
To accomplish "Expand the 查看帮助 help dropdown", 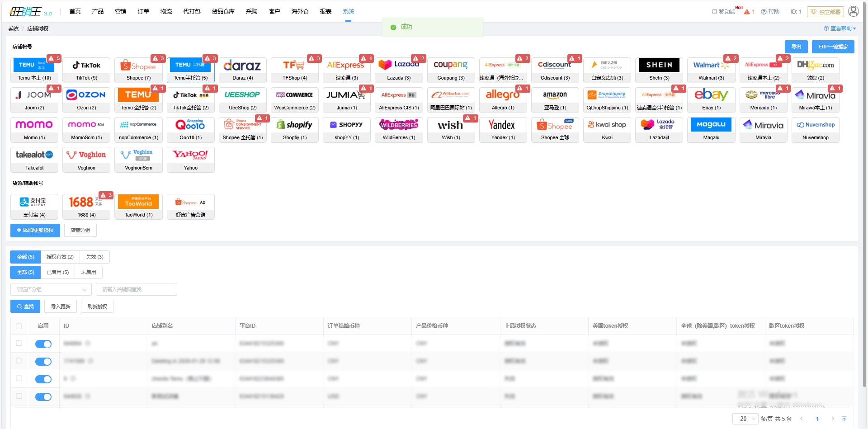I will coord(840,28).
